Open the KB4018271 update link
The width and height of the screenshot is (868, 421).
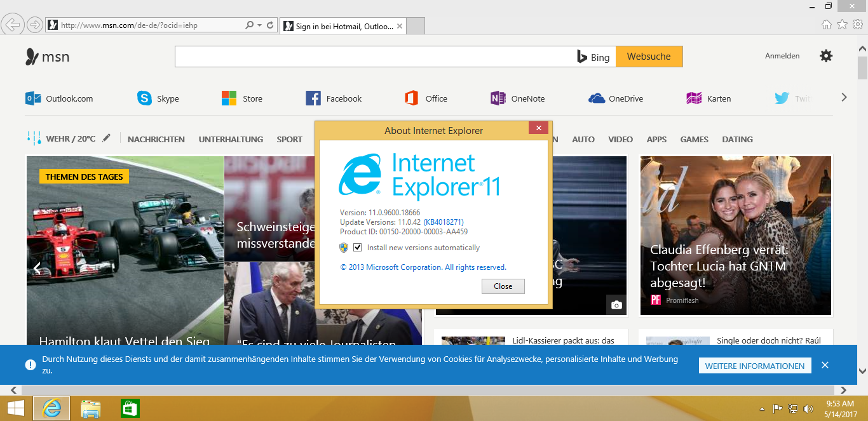(x=444, y=222)
